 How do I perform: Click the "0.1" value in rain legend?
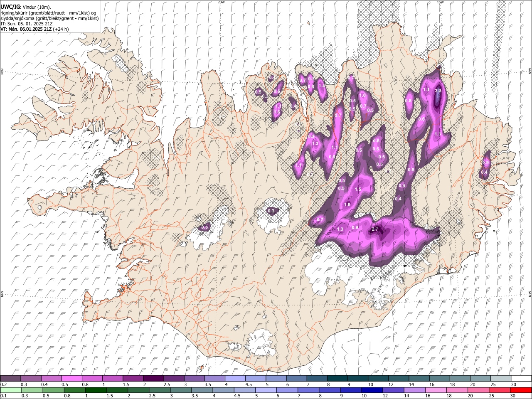(x=3, y=396)
